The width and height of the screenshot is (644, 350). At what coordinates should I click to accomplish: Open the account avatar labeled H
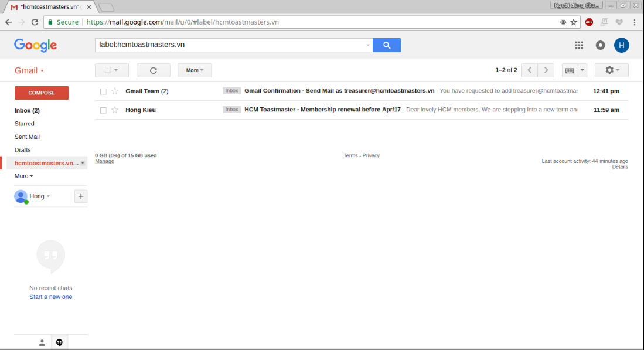coord(621,45)
